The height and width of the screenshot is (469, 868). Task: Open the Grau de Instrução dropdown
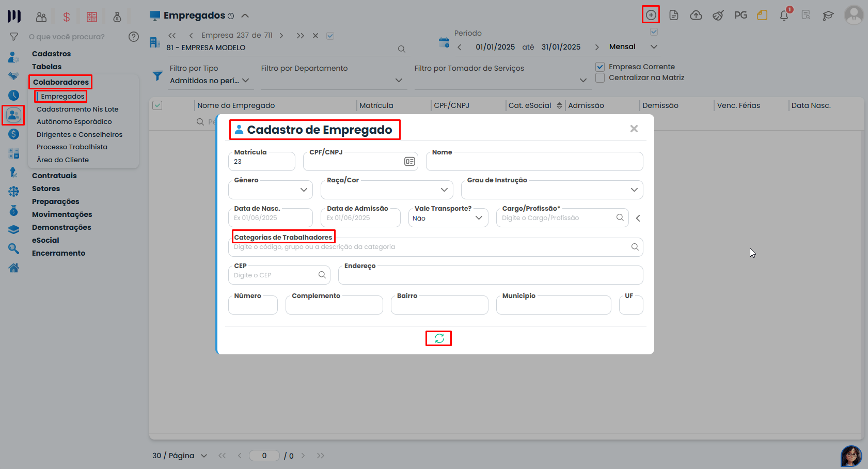coord(634,190)
